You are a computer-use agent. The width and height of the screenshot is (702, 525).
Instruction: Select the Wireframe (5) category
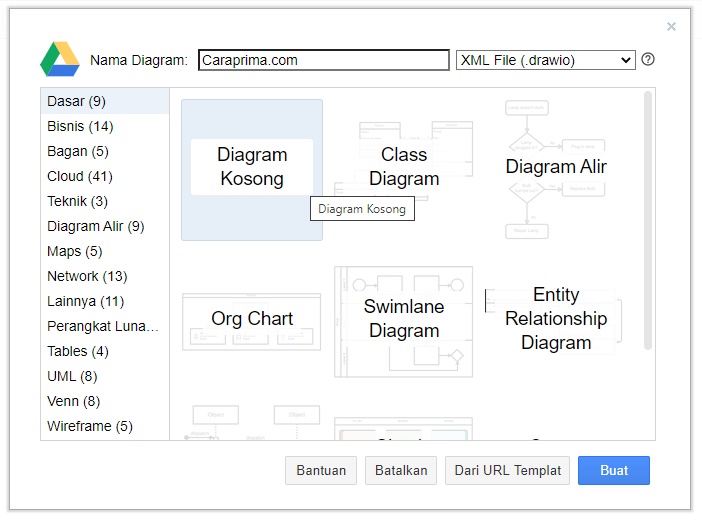coord(90,426)
